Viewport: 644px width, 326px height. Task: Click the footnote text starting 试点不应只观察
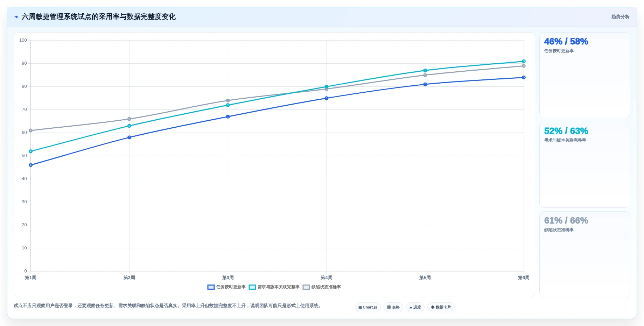click(x=168, y=306)
